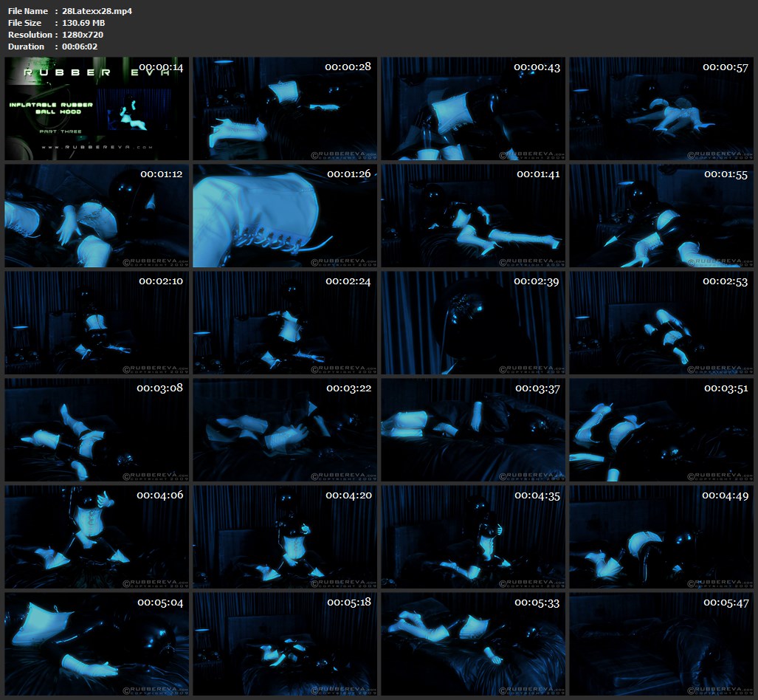Viewport: 758px width, 700px height.
Task: Click the thumbnail marked 00:01:41
Action: pyautogui.click(x=473, y=216)
